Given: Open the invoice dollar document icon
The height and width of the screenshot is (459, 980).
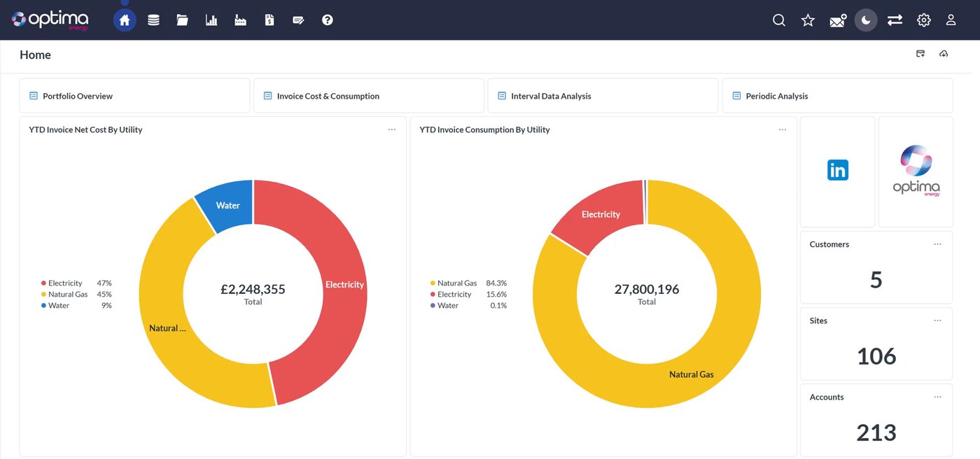Looking at the screenshot, I should click(269, 20).
